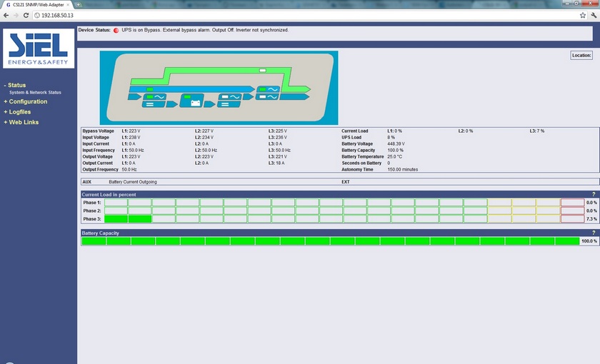The width and height of the screenshot is (600, 364).
Task: Open help for Battery Capacity section
Action: point(594,233)
